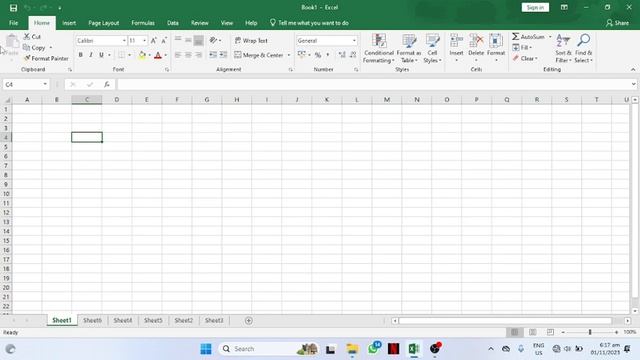Screen dimensions: 640x360
Task: Click Insert cells icon
Action: coord(456,41)
